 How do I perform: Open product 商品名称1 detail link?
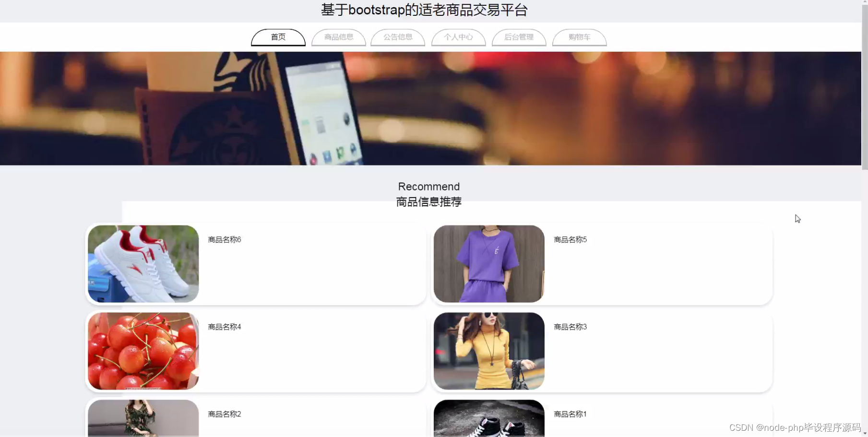[570, 414]
